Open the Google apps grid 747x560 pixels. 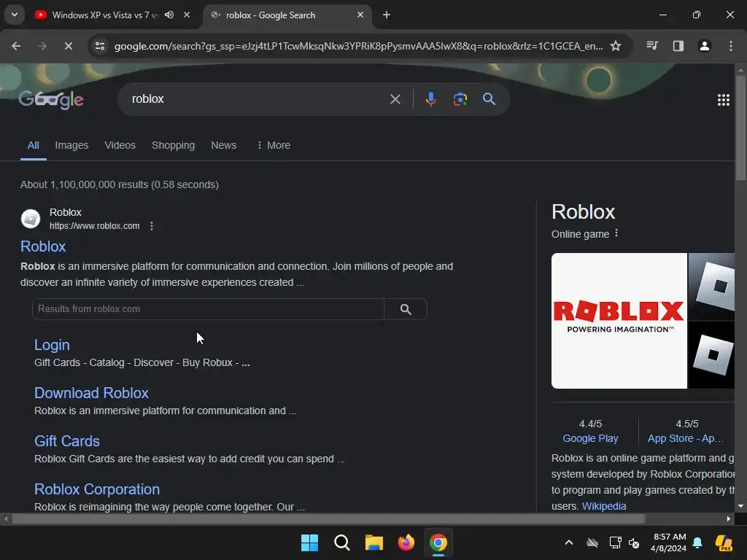723,99
